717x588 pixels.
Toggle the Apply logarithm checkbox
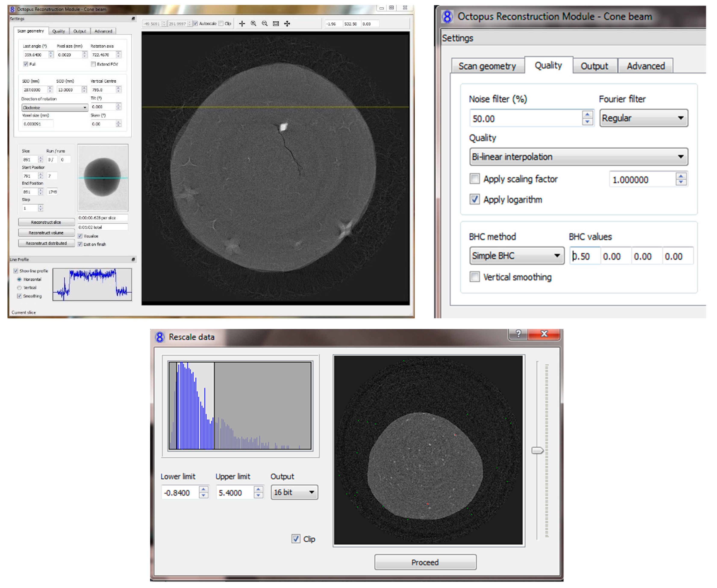coord(475,199)
